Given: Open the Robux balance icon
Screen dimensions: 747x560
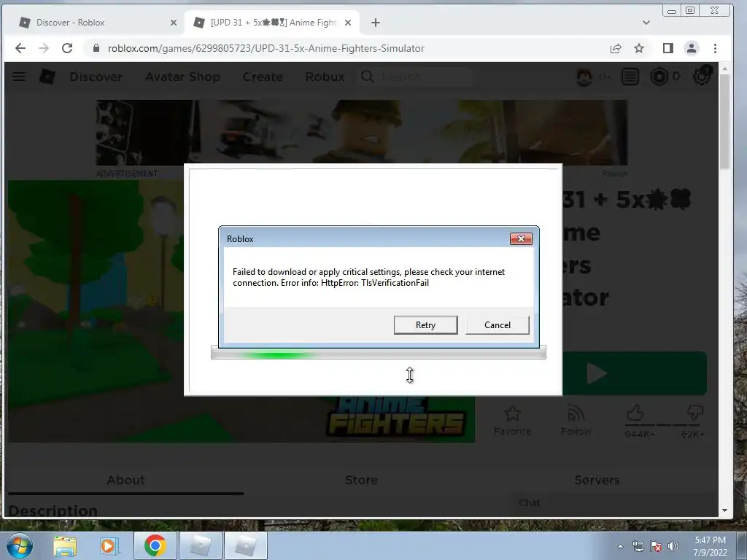Looking at the screenshot, I should (659, 77).
